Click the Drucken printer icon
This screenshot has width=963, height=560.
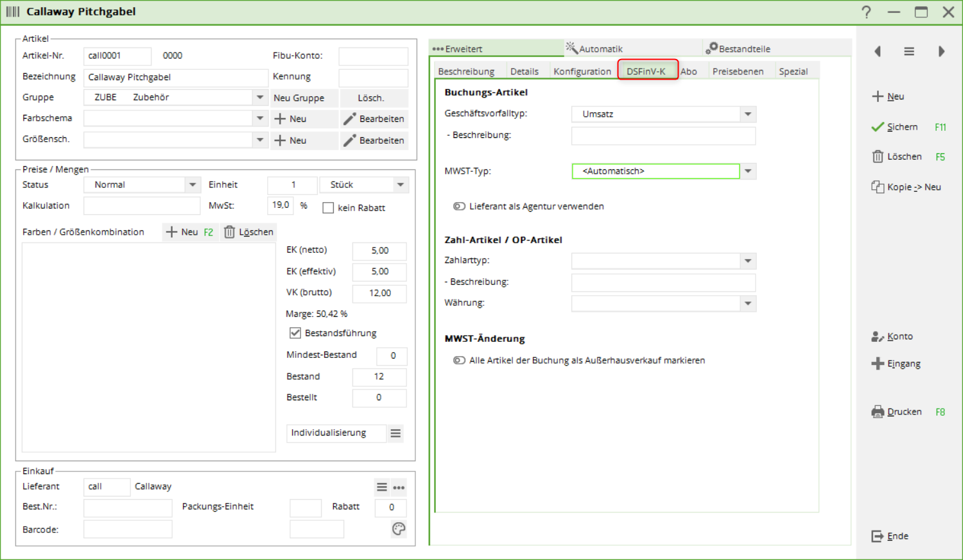pyautogui.click(x=878, y=412)
